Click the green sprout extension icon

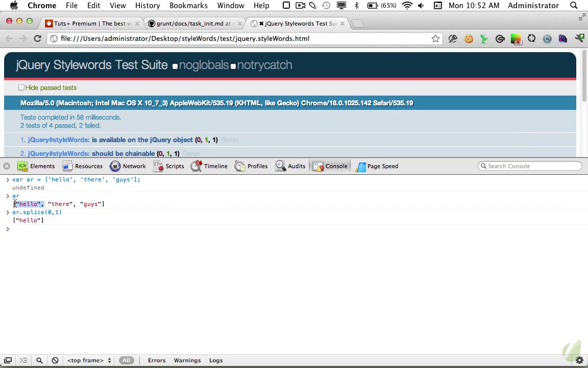click(x=484, y=38)
